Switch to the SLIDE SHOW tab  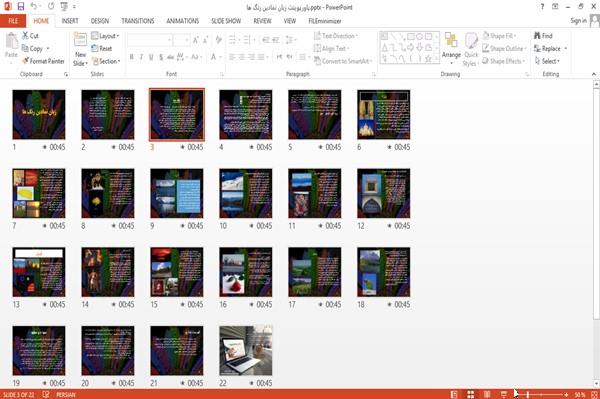pos(226,21)
